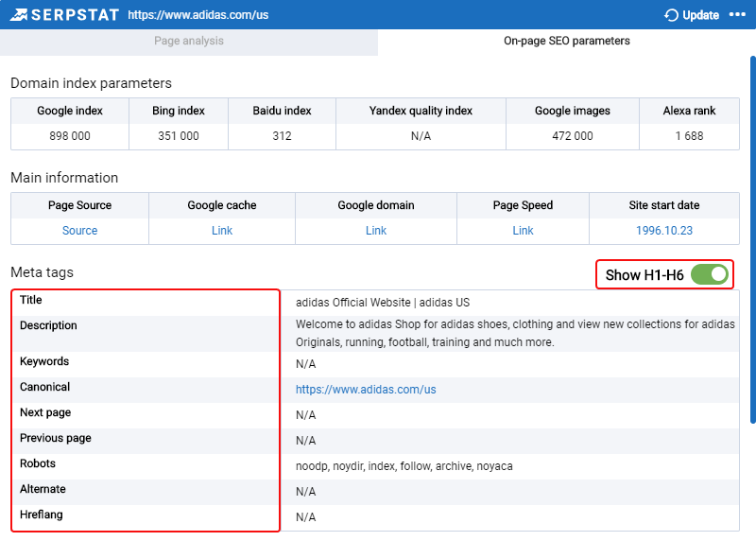Click the Google index column header
The image size is (756, 541).
(70, 111)
